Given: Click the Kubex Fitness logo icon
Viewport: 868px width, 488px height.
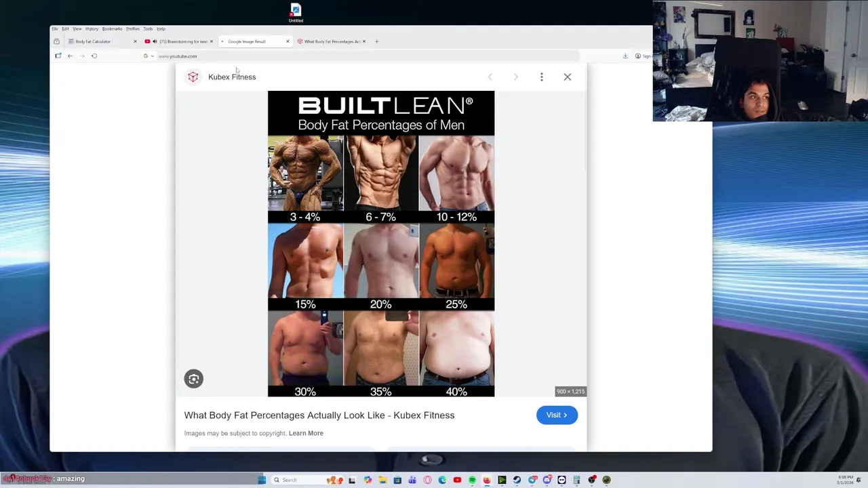Looking at the screenshot, I should [x=193, y=77].
